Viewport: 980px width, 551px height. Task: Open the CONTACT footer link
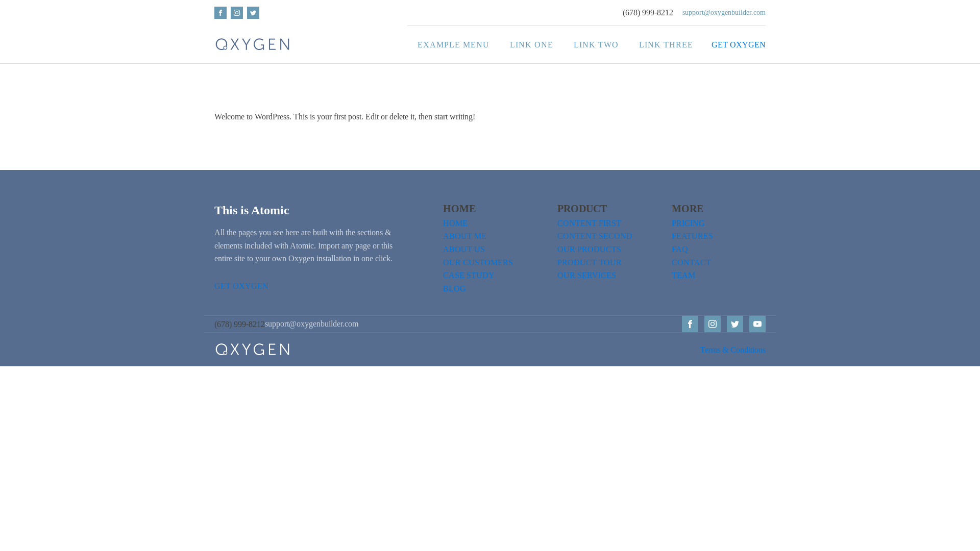[691, 263]
